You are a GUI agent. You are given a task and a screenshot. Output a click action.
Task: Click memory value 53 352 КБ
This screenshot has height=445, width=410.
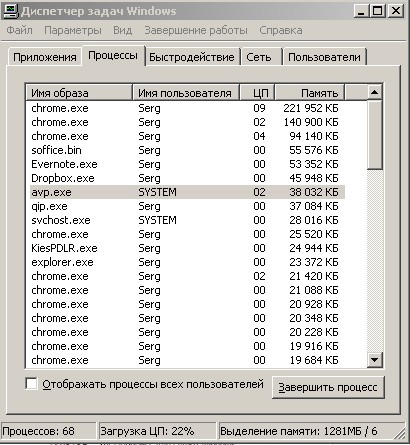[x=314, y=164]
